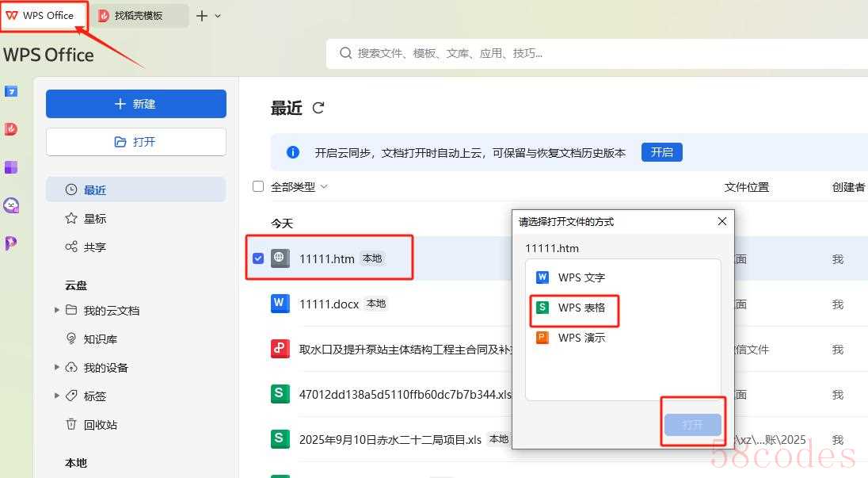Select the 11111.docx file name
The width and height of the screenshot is (868, 478).
[329, 304]
